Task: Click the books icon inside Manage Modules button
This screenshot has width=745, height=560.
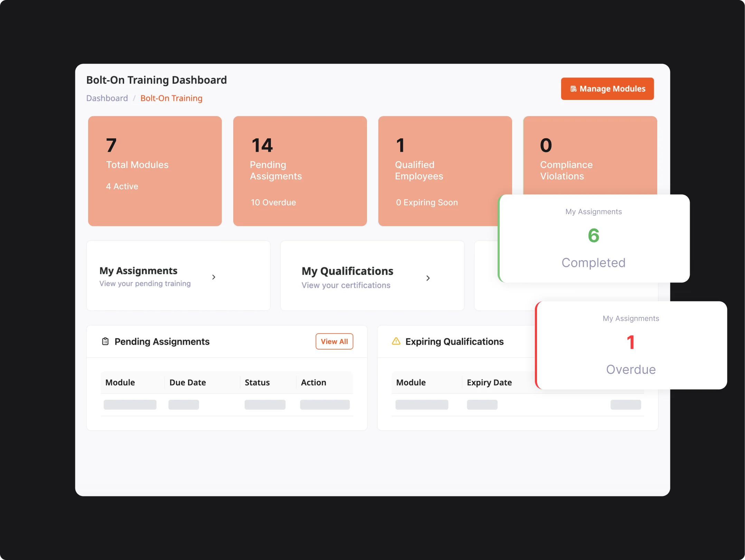Action: [x=574, y=88]
